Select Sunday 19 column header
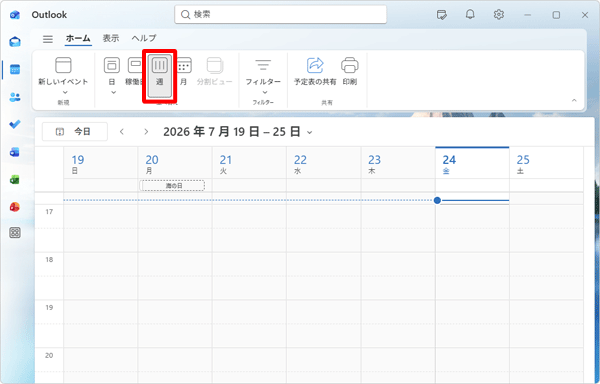This screenshot has width=600, height=384. pyautogui.click(x=101, y=163)
